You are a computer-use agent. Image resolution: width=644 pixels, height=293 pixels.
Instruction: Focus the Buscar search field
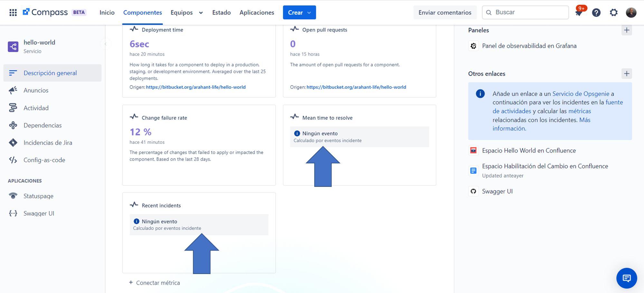click(525, 12)
